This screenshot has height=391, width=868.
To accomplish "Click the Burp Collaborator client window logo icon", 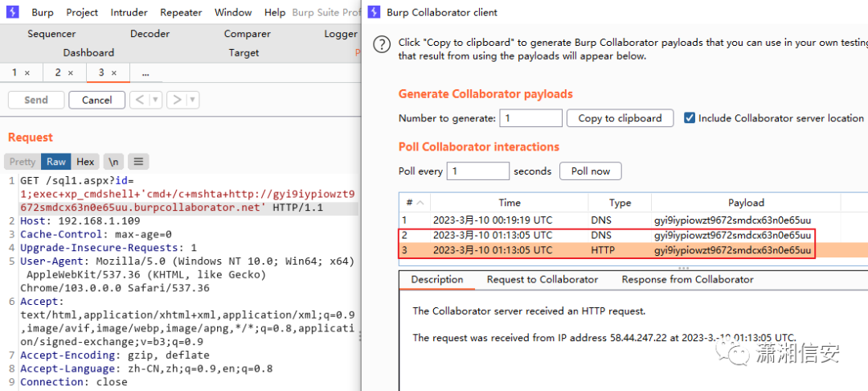I will [x=375, y=11].
